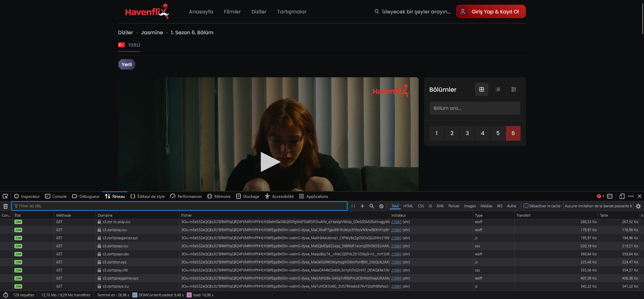Select episode 3 in Bölümler
The image size is (644, 299).
pyautogui.click(x=467, y=133)
